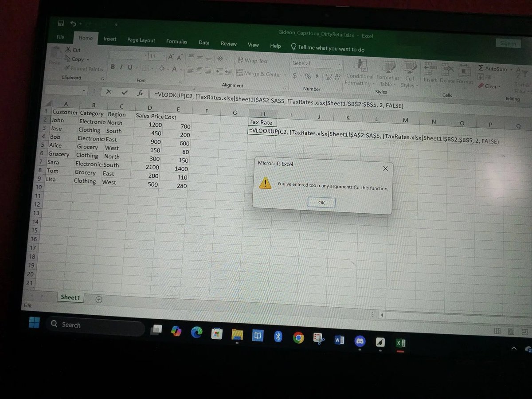Click Accounting dollar sign format
The height and width of the screenshot is (399, 532).
pyautogui.click(x=295, y=76)
